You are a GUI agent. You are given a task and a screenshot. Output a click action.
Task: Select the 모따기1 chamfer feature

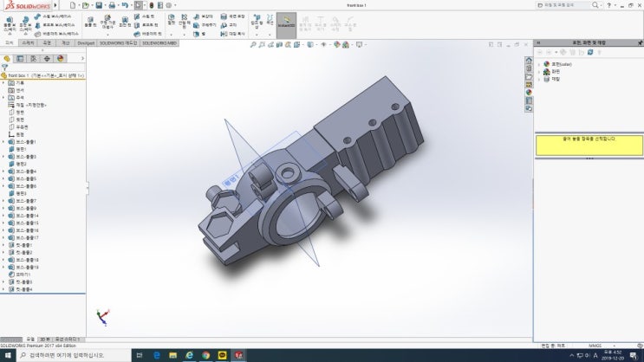tap(20, 275)
